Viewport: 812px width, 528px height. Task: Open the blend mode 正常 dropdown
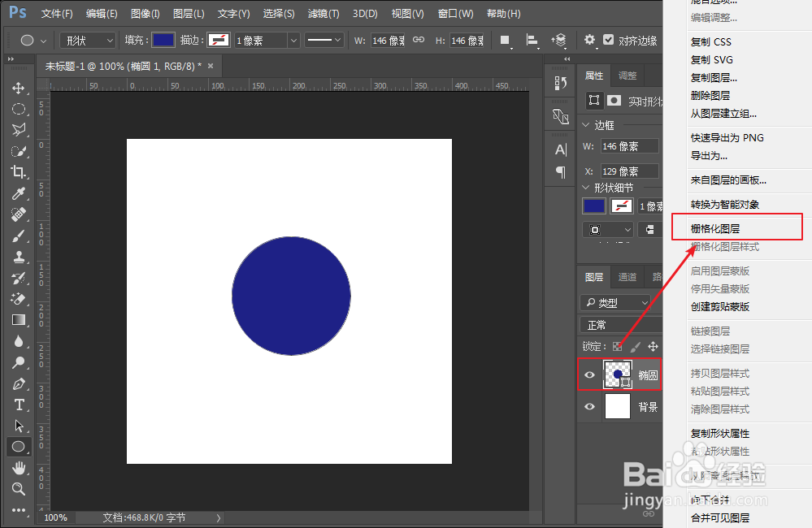click(620, 325)
